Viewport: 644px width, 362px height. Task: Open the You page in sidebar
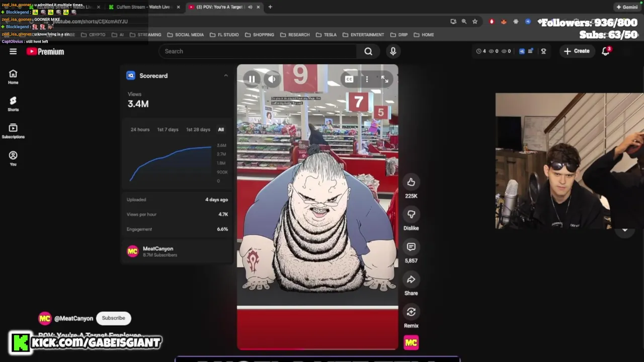[x=13, y=158]
